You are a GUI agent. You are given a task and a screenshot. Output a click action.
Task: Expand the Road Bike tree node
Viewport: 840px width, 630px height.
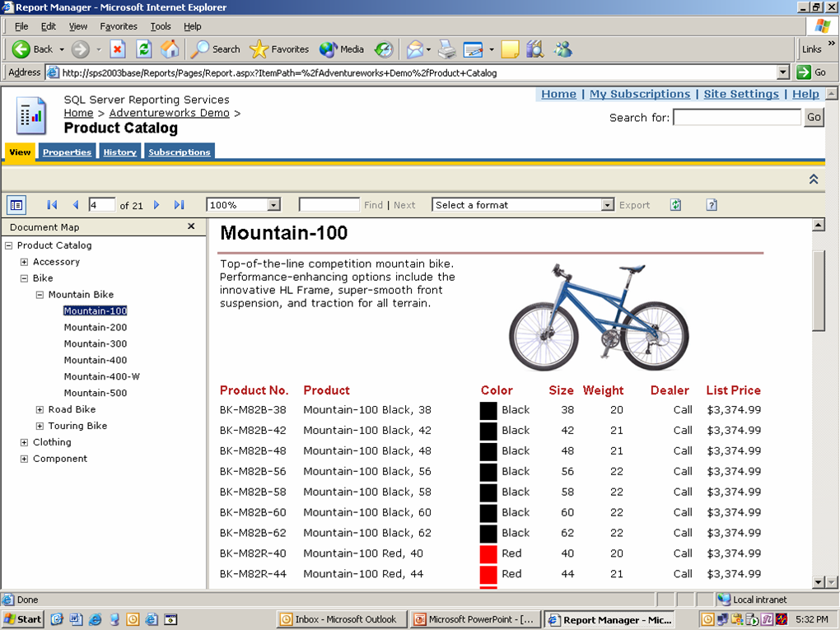[x=40, y=409]
